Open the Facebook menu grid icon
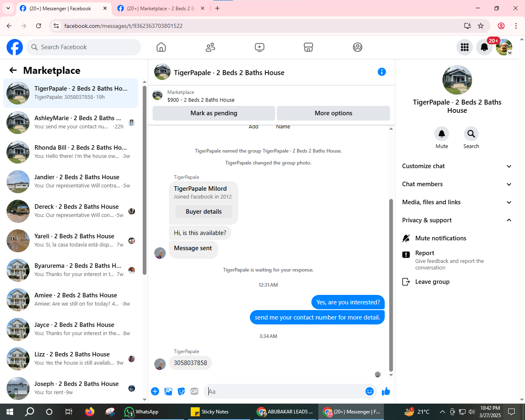 tap(465, 47)
